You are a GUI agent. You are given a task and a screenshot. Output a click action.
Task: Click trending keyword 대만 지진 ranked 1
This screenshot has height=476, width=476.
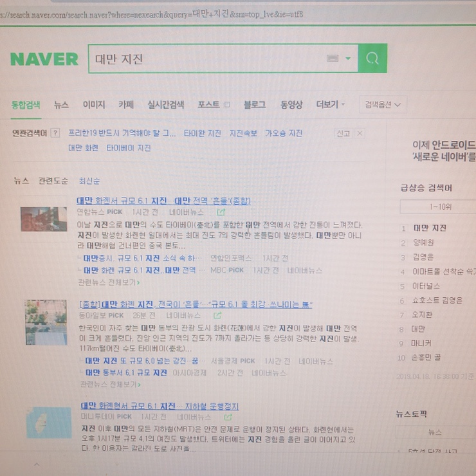pyautogui.click(x=430, y=228)
